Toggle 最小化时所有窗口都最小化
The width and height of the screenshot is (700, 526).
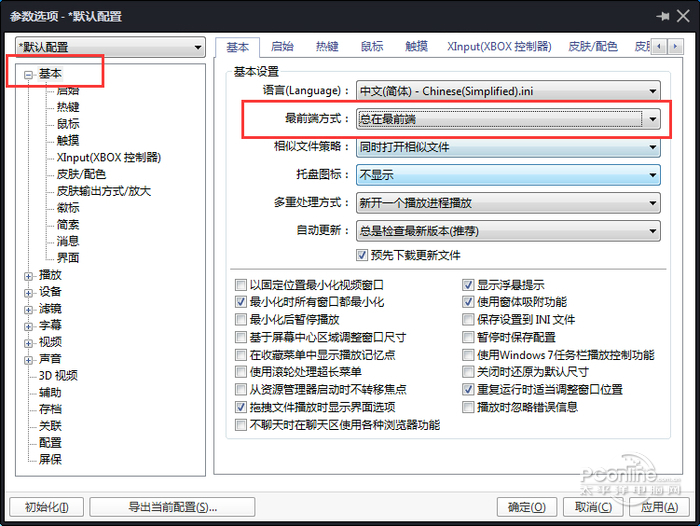tap(241, 302)
